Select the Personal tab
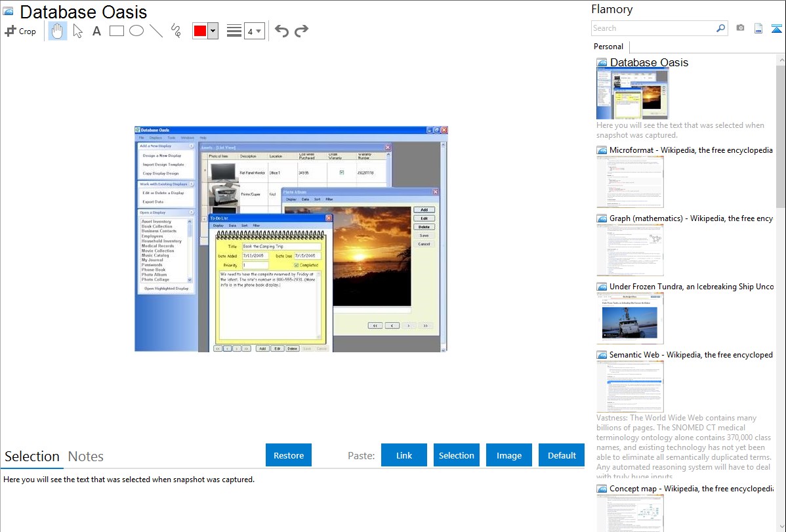 click(x=609, y=46)
